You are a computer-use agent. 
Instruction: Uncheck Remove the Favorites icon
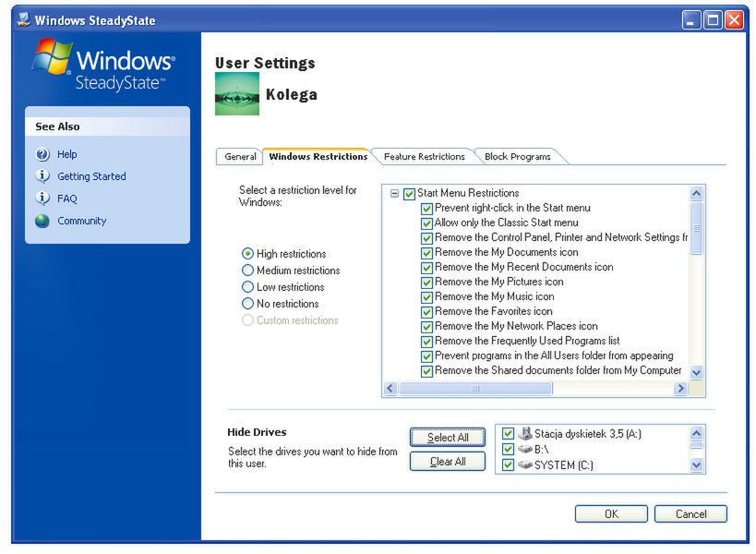426,312
